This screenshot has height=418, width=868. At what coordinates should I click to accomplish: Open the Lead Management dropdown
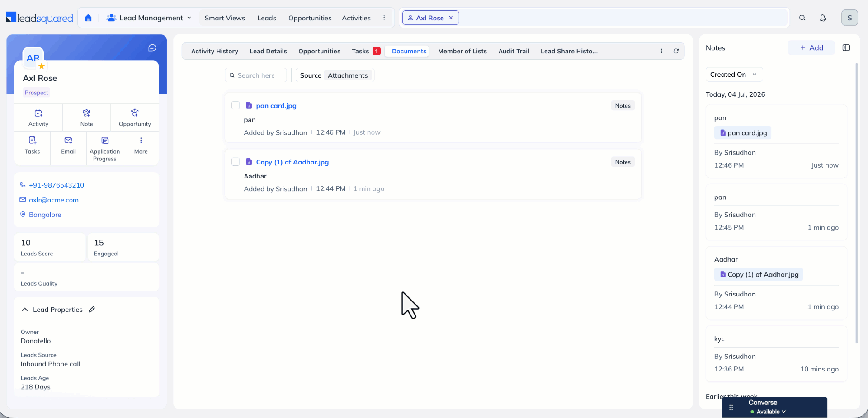click(149, 18)
